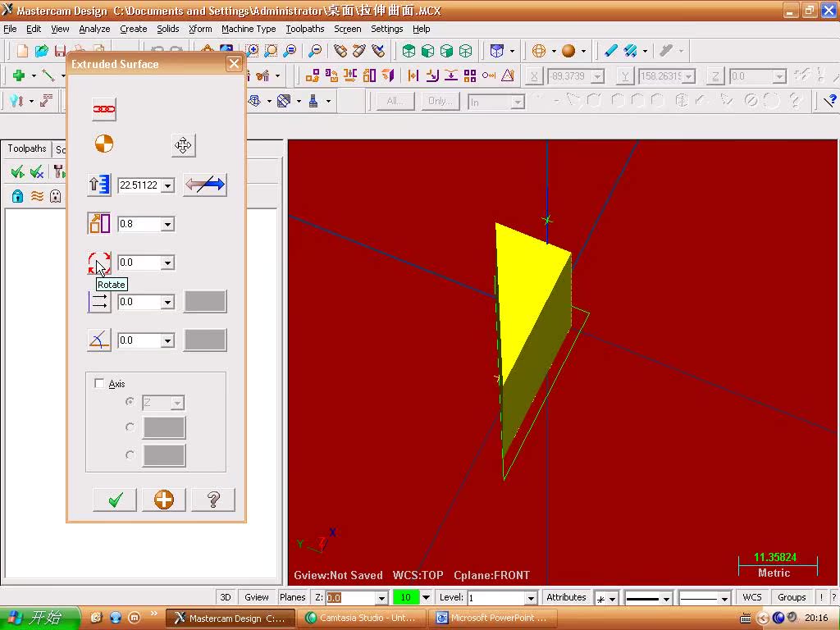
Task: Click the ghost icon in Toolpaths panel
Action: click(x=55, y=196)
